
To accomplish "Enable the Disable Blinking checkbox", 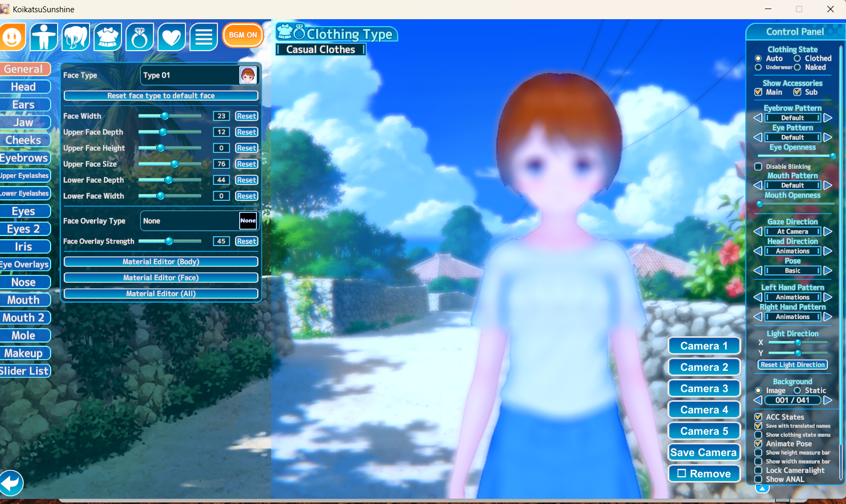I will [758, 167].
